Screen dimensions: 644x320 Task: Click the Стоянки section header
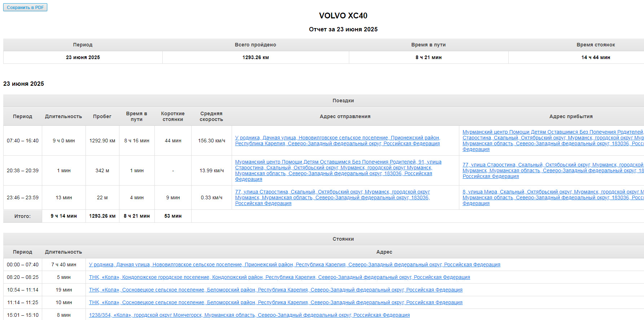[343, 239]
